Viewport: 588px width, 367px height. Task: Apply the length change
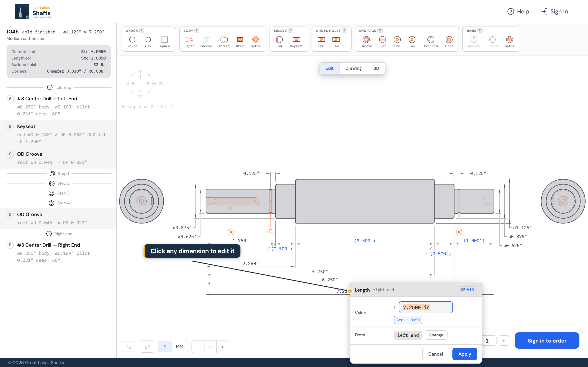464,354
